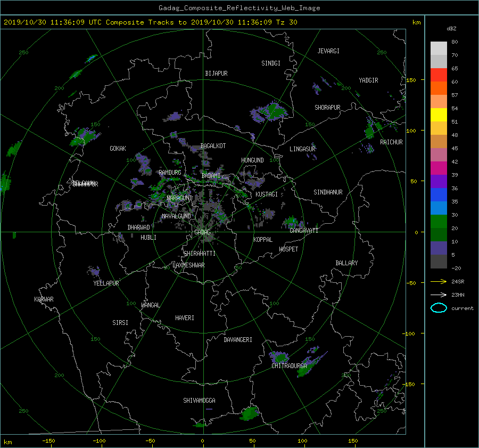Select the blue 35 dBZ color swatch
Viewport: 479px width, 448px height.
(x=439, y=194)
